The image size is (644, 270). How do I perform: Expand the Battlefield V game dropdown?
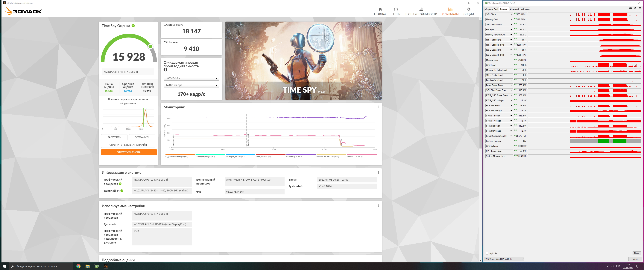[191, 78]
